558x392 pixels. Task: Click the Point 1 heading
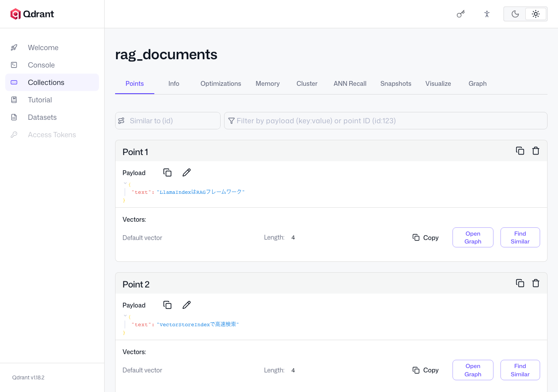135,152
